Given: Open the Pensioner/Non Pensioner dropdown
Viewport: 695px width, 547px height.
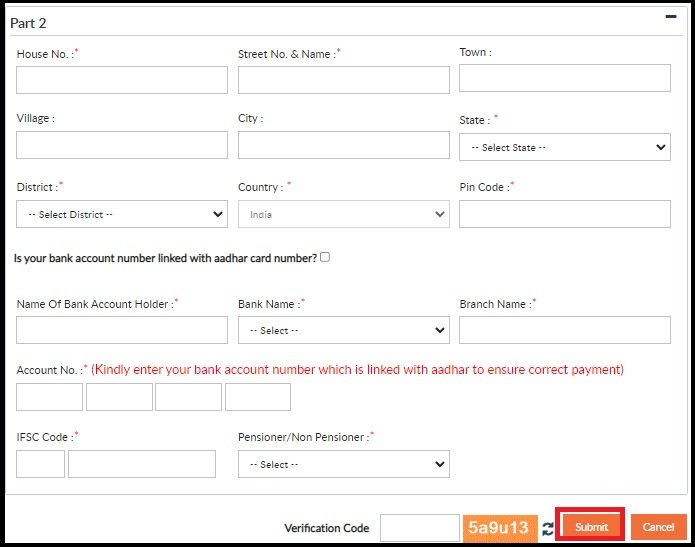Looking at the screenshot, I should point(344,464).
